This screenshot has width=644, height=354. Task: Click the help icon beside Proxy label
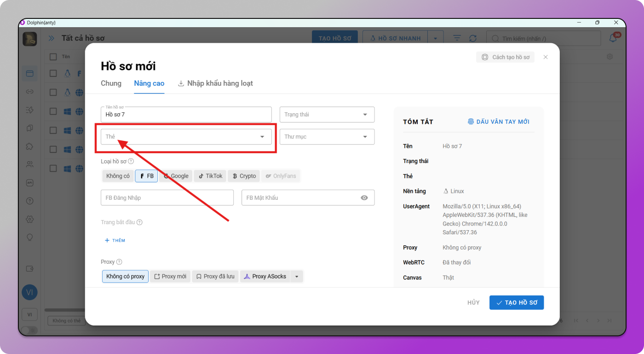(x=119, y=262)
